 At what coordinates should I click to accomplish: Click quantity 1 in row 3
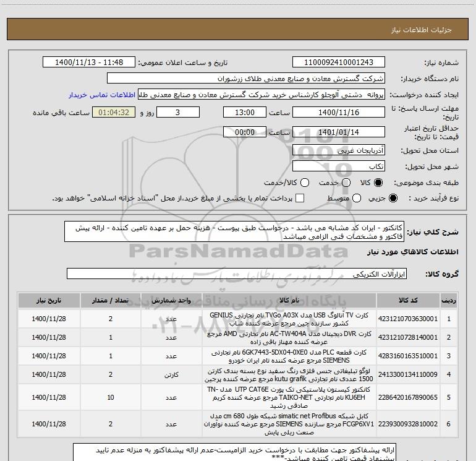click(x=111, y=356)
